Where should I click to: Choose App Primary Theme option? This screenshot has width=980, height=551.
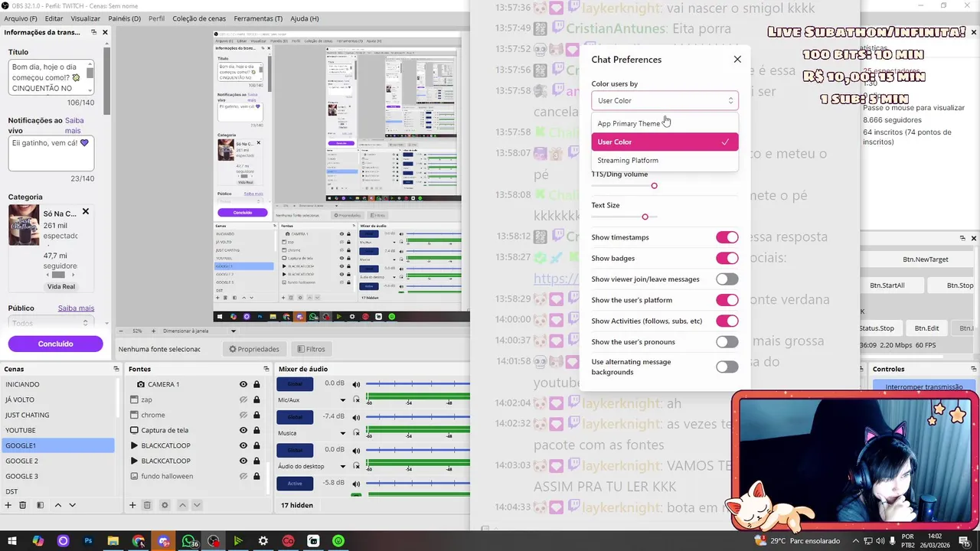pos(665,123)
